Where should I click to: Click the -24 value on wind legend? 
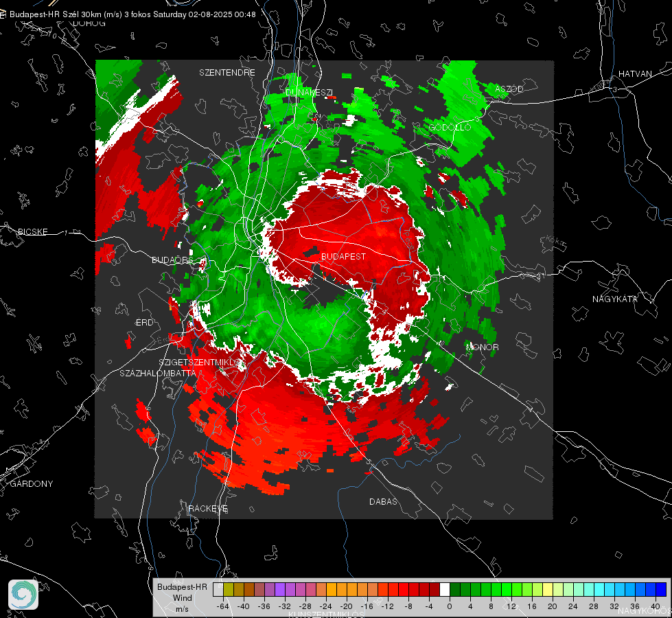(326, 606)
